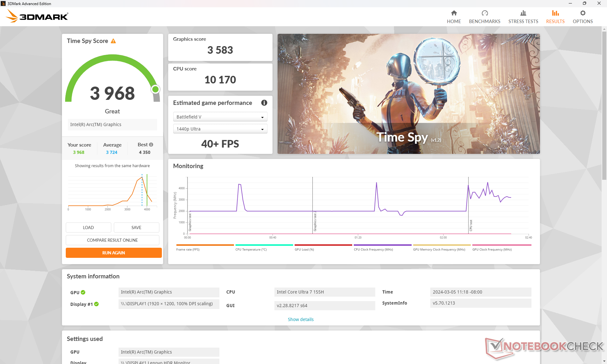Click the CPU Clock Frequency purple swatch
The image size is (607, 364).
(x=382, y=245)
